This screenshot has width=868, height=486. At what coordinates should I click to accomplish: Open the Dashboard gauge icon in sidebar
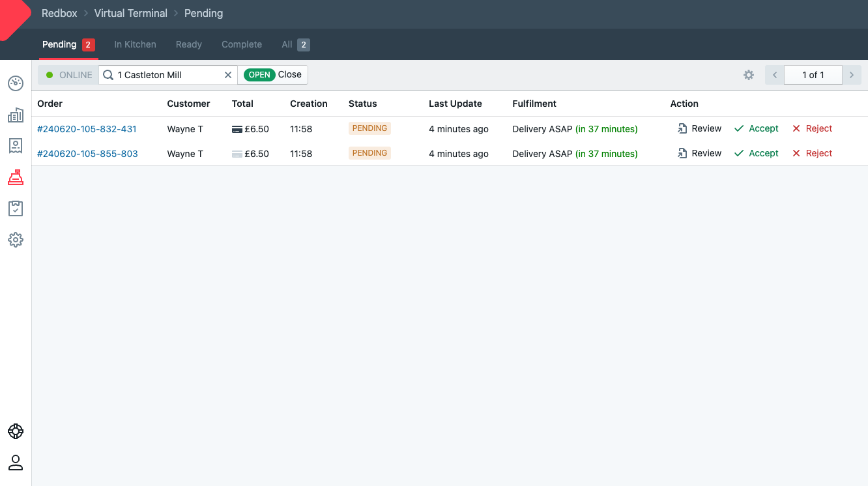tap(15, 83)
